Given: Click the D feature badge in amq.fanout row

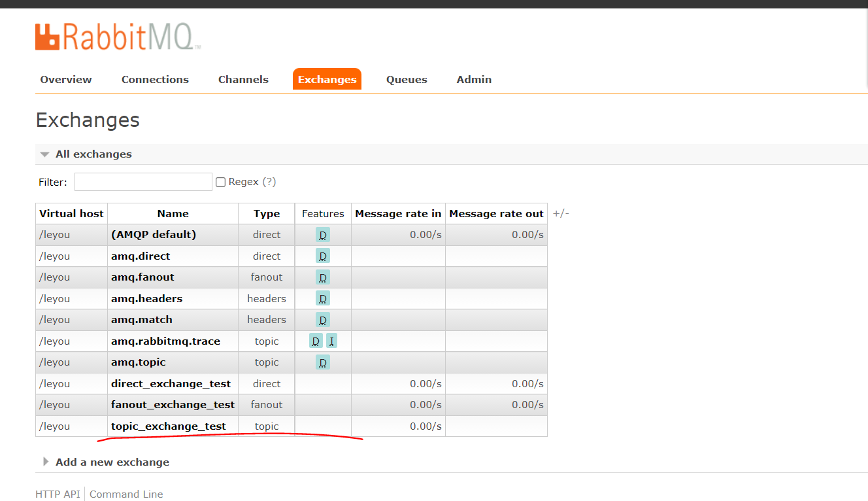Looking at the screenshot, I should point(323,277).
